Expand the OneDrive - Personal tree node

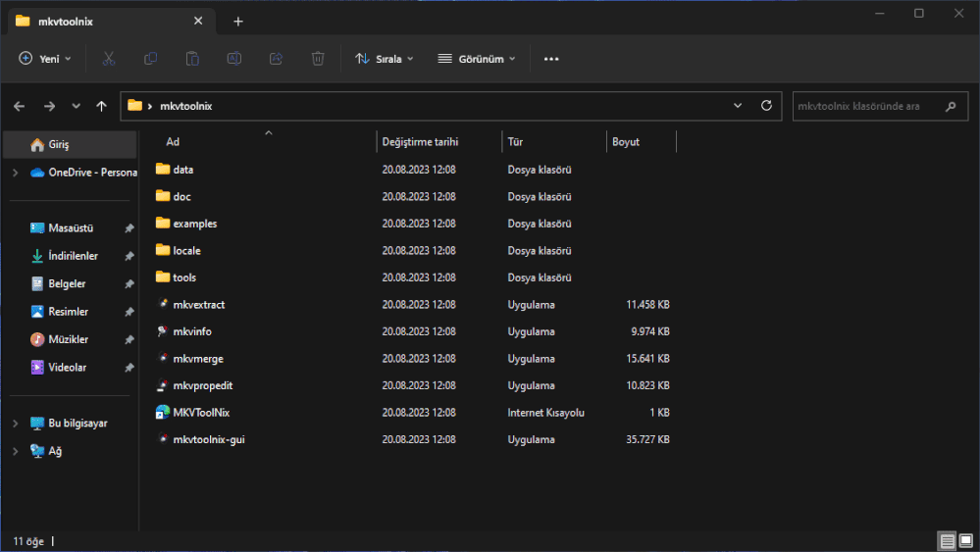[16, 173]
